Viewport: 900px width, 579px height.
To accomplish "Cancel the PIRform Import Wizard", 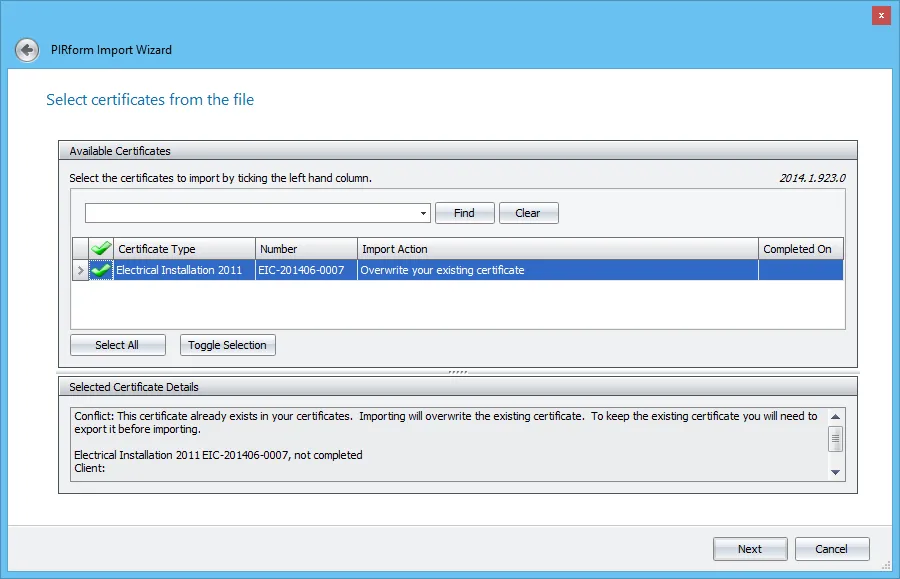I will (832, 548).
